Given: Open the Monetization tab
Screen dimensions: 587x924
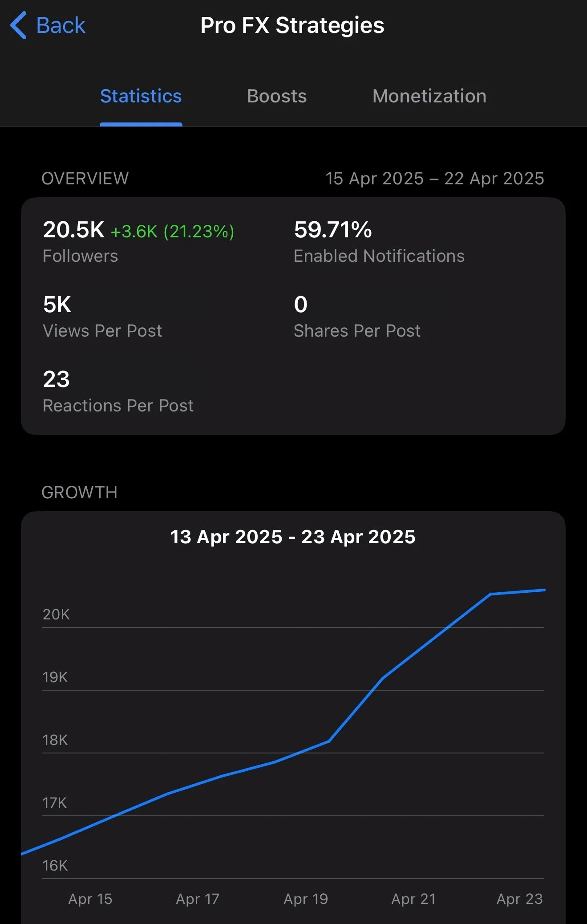Looking at the screenshot, I should coord(429,96).
